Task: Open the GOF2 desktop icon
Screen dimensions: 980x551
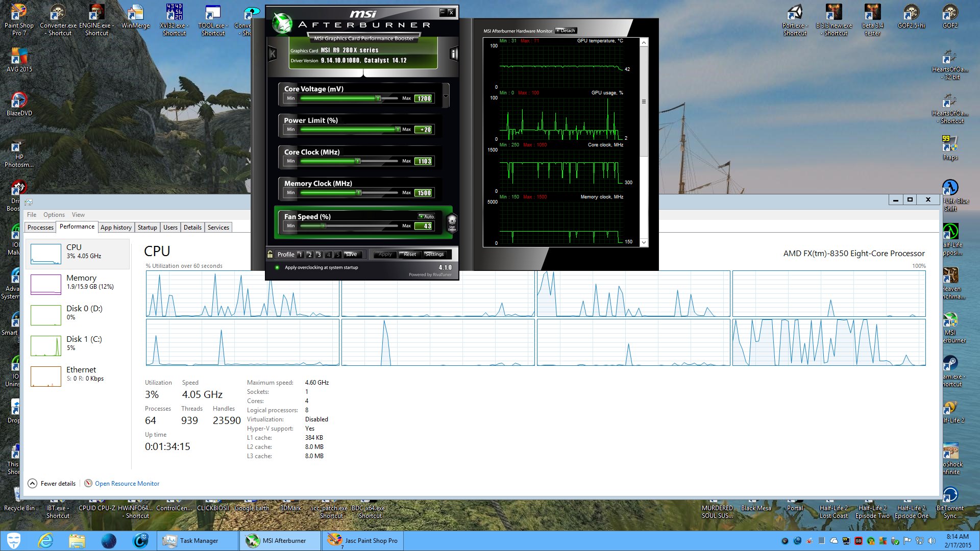Action: [950, 16]
